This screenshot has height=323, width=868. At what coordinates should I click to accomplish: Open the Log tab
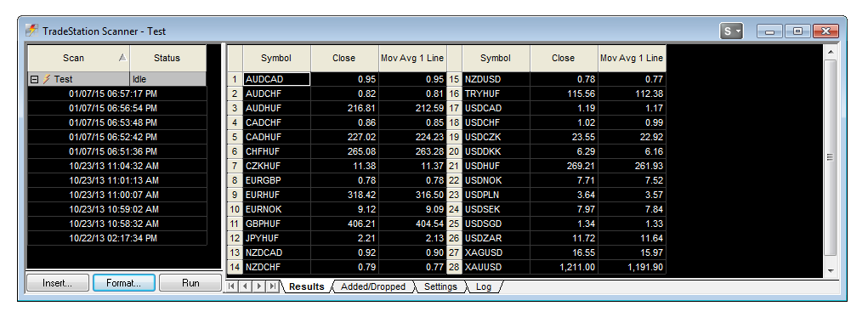pos(483,286)
